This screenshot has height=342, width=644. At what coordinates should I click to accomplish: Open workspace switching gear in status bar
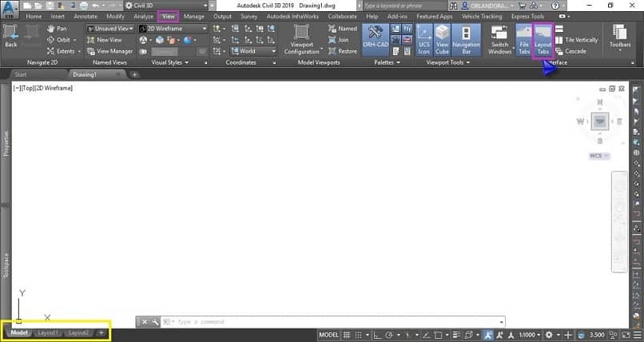click(x=549, y=335)
